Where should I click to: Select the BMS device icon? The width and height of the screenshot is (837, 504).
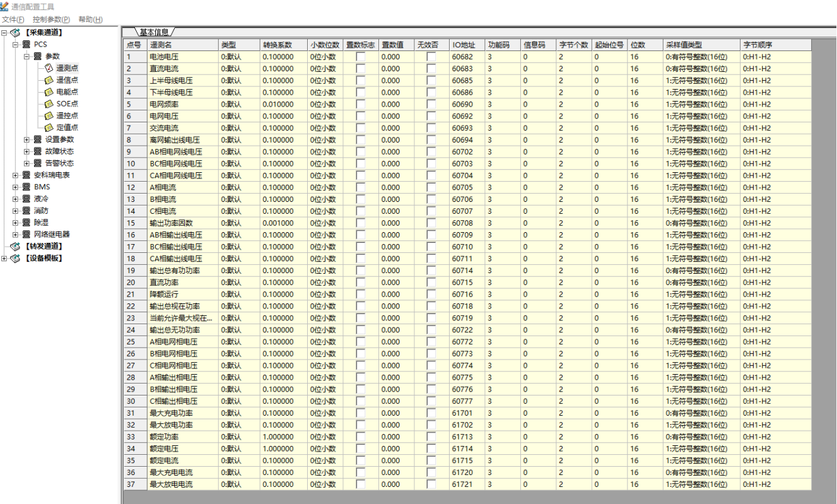(26, 187)
